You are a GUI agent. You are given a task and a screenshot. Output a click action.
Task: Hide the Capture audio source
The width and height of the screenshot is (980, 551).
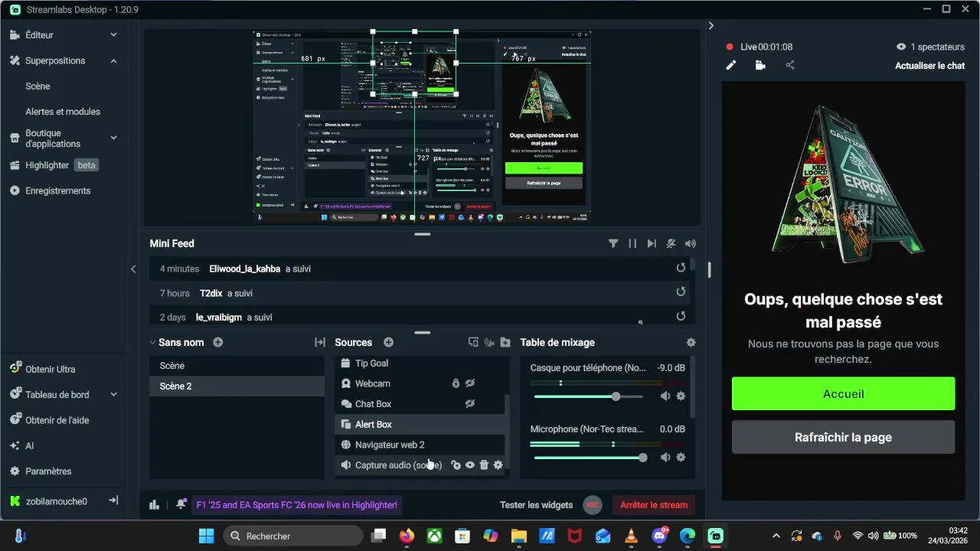tap(470, 465)
